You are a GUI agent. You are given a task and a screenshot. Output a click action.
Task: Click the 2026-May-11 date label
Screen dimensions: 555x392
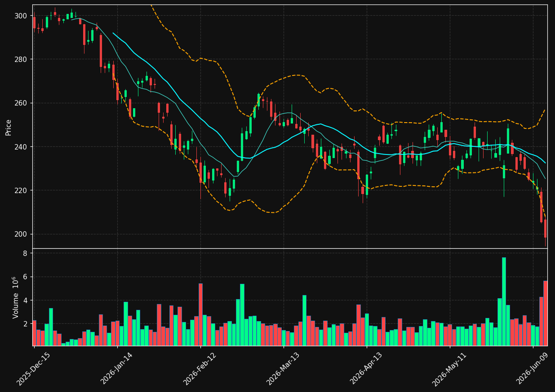point(449,369)
